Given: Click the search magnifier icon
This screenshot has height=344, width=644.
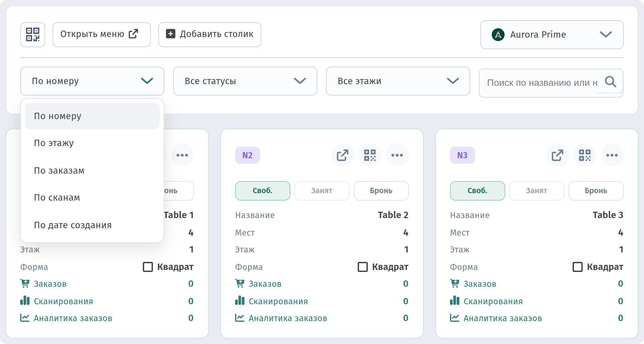Looking at the screenshot, I should [610, 81].
